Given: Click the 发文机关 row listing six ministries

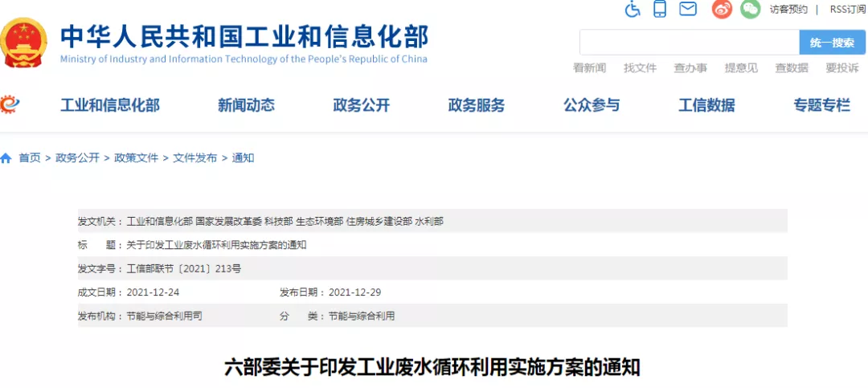Looking at the screenshot, I should 432,221.
